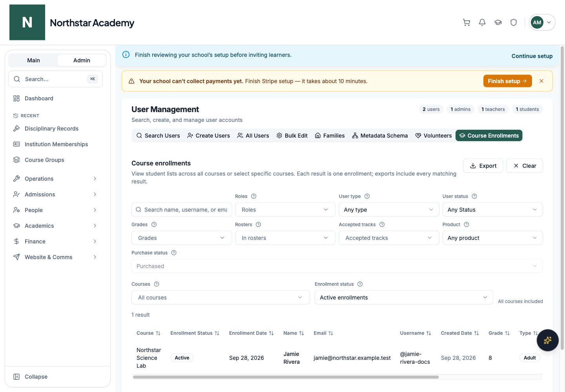The width and height of the screenshot is (565, 392).
Task: Click the Export button
Action: click(483, 166)
